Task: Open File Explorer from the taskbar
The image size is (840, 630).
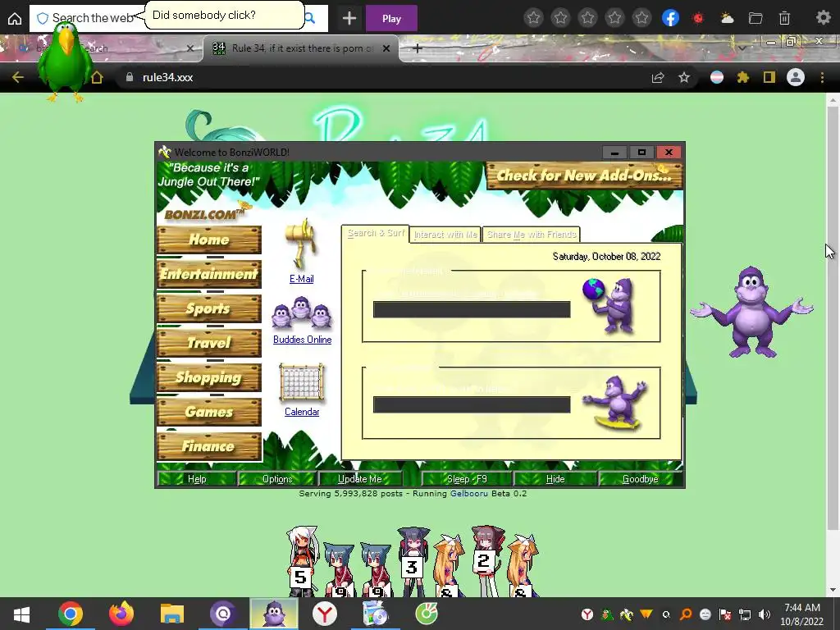Action: [x=172, y=614]
